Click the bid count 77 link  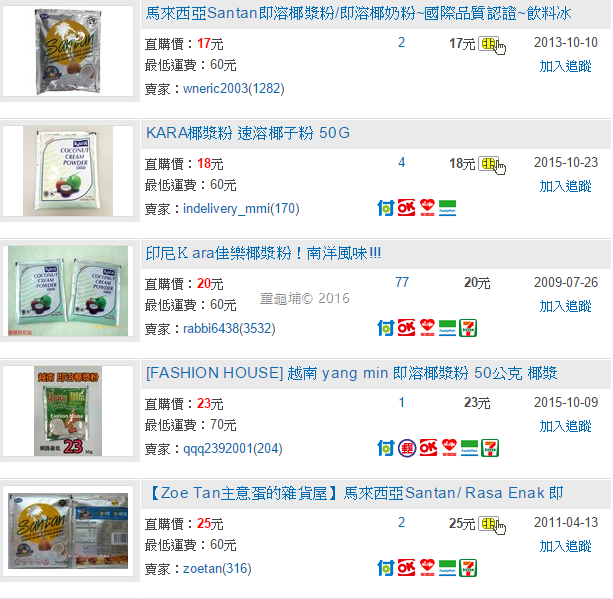[x=402, y=282]
